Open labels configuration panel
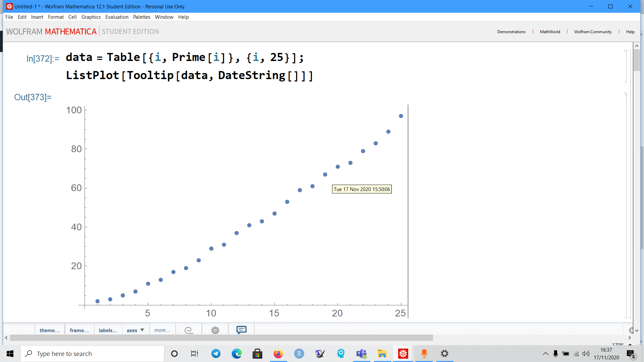Image resolution: width=644 pixels, height=362 pixels. (108, 330)
